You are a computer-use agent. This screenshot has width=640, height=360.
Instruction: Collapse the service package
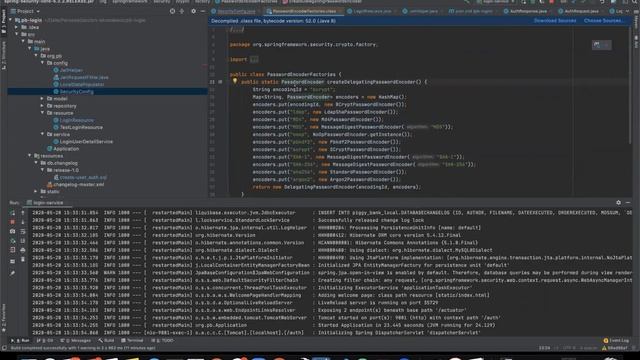click(42, 134)
